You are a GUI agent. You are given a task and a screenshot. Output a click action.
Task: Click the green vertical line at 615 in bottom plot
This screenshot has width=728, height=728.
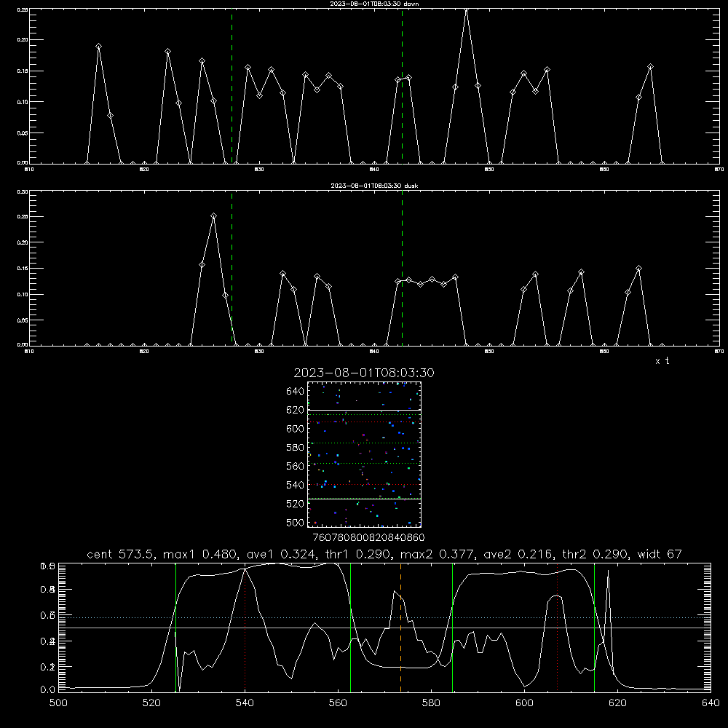(594, 628)
